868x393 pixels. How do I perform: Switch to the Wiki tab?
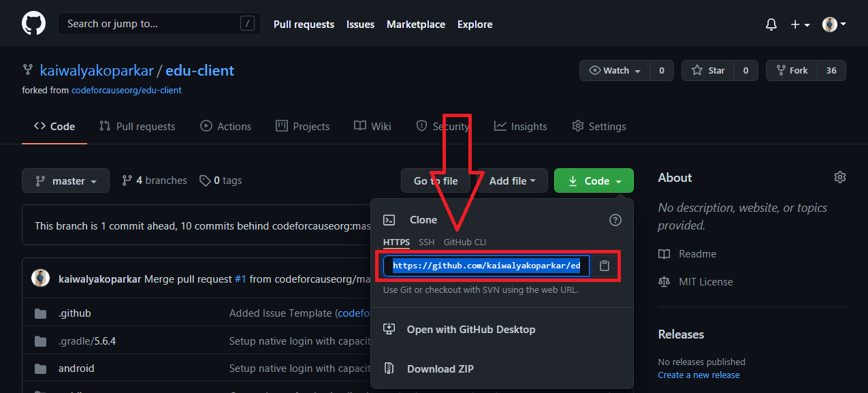coord(372,126)
